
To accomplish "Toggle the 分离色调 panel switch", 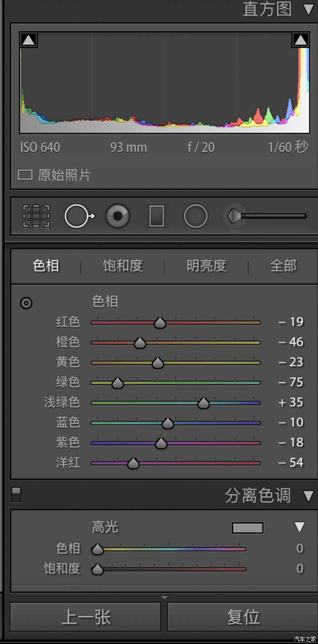I will [x=16, y=495].
